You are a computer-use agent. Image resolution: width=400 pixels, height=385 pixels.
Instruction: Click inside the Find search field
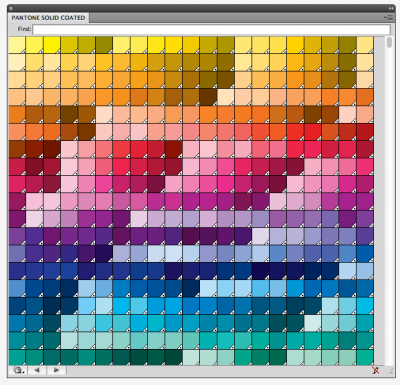[x=211, y=29]
